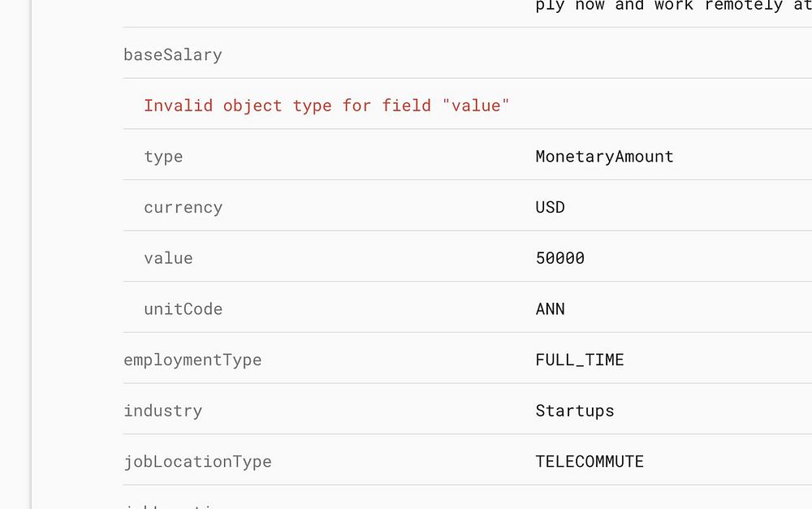Click the currency field label
Screen dimensions: 812x509
183,207
